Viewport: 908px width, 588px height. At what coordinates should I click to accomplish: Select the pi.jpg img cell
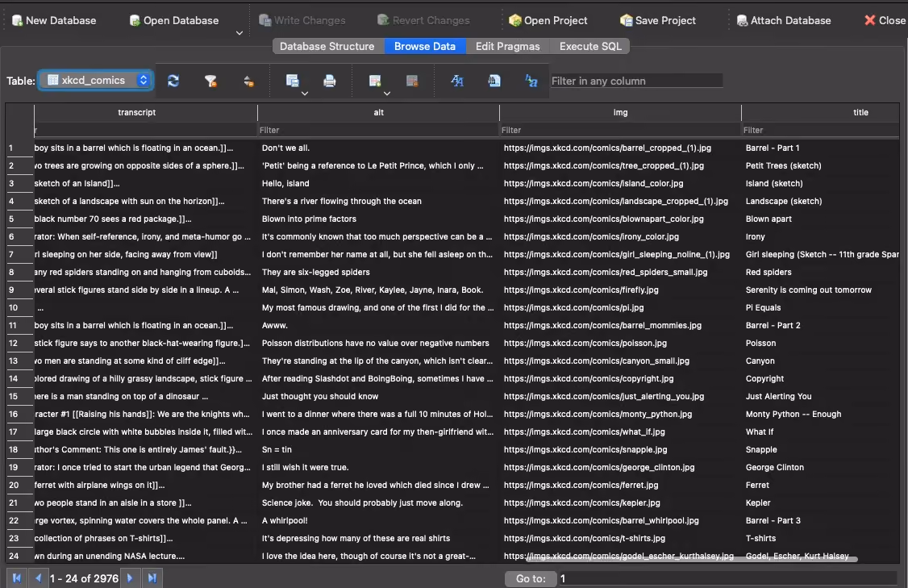(x=620, y=307)
